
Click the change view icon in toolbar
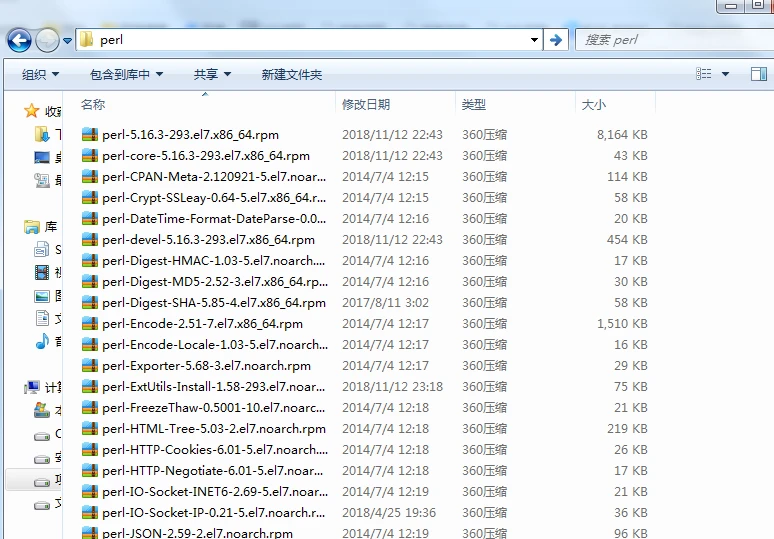[704, 74]
